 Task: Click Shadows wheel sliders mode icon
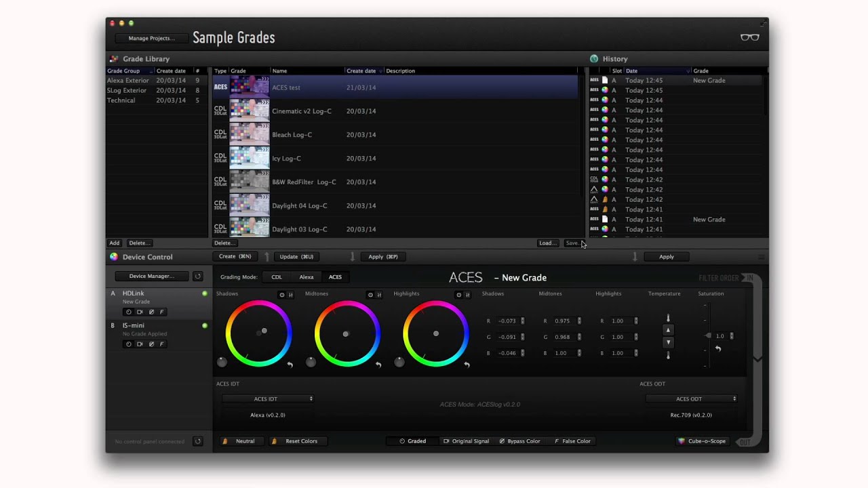[x=291, y=295]
